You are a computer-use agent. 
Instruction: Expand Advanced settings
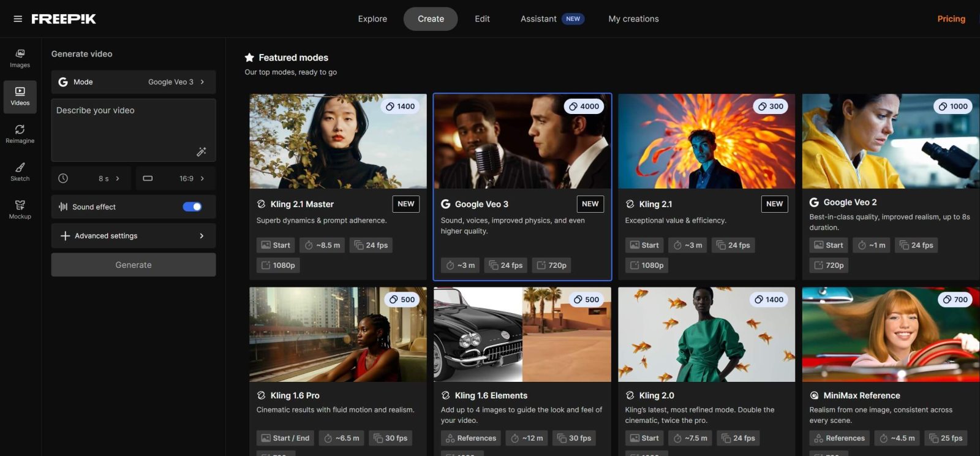coord(133,236)
